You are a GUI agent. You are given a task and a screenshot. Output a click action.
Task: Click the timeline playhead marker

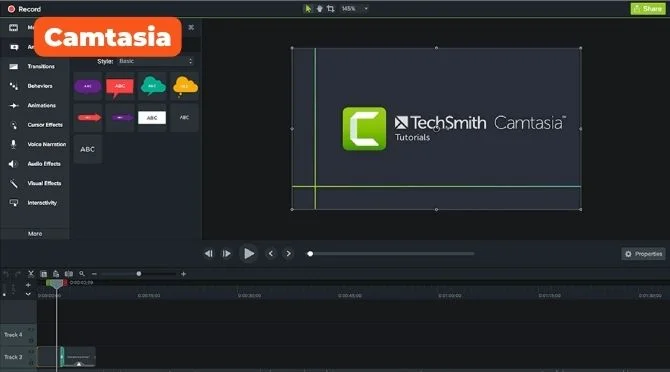click(56, 283)
